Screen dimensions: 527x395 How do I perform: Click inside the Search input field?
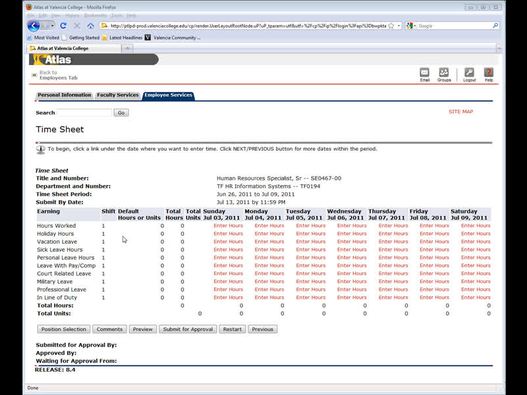click(x=84, y=113)
